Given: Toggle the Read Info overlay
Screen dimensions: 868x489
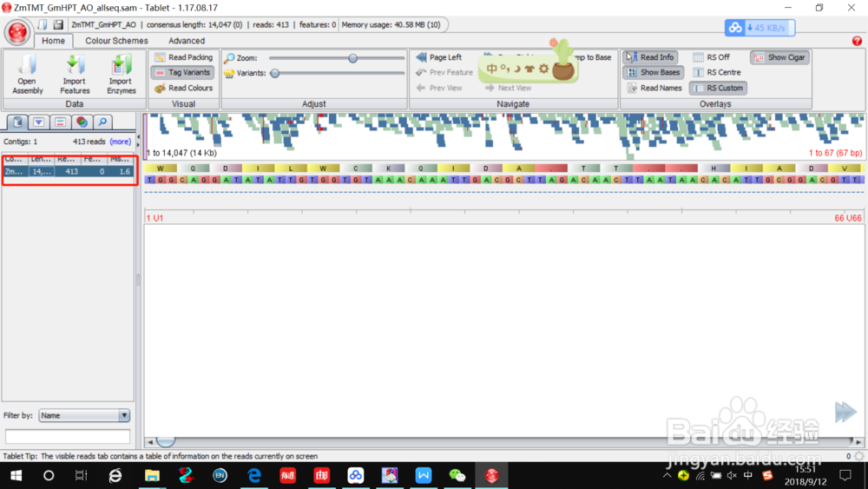Looking at the screenshot, I should click(x=650, y=57).
